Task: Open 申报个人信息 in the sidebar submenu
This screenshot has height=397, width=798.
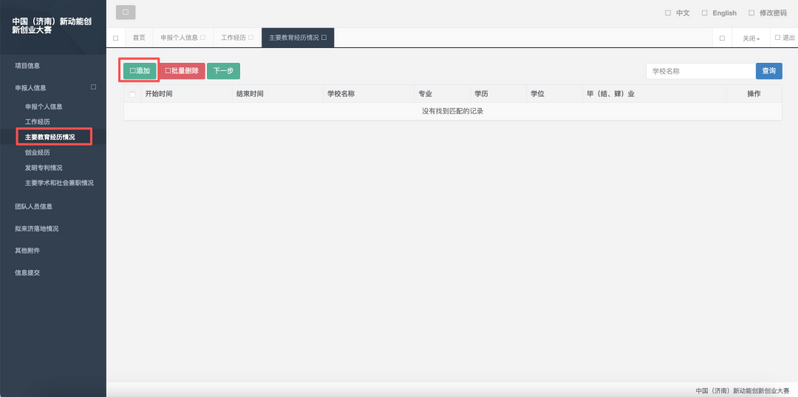Action: [x=44, y=107]
